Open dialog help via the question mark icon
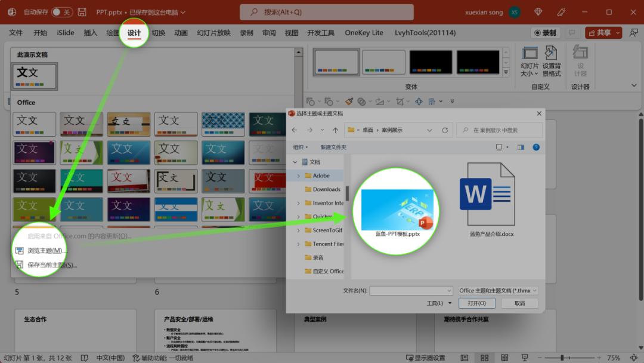The height and width of the screenshot is (363, 644). point(536,147)
